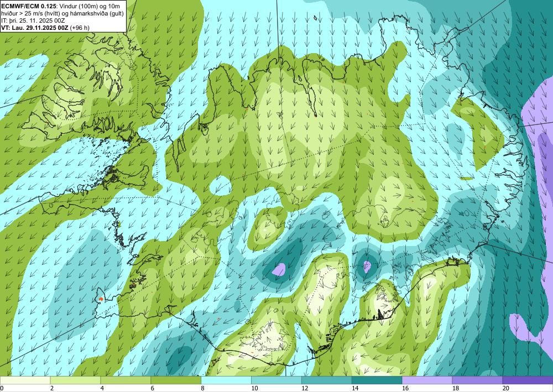Image resolution: width=553 pixels, height=392 pixels.
Task: Select the 18–20 medium purple legend swatch
Action: coord(477,380)
